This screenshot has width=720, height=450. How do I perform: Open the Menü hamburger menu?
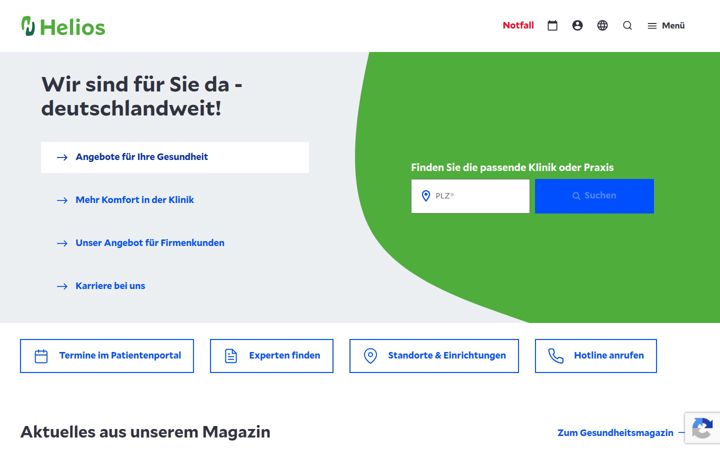tap(666, 26)
